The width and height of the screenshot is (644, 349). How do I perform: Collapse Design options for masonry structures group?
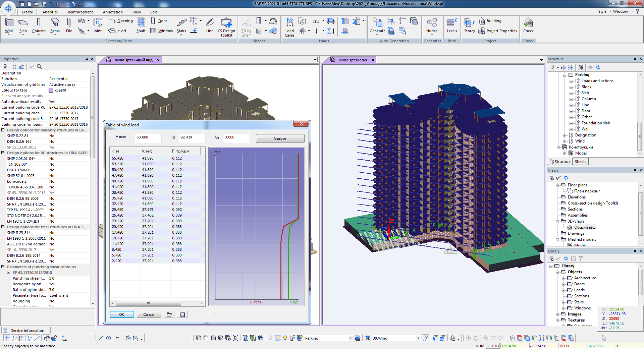(x=3, y=130)
